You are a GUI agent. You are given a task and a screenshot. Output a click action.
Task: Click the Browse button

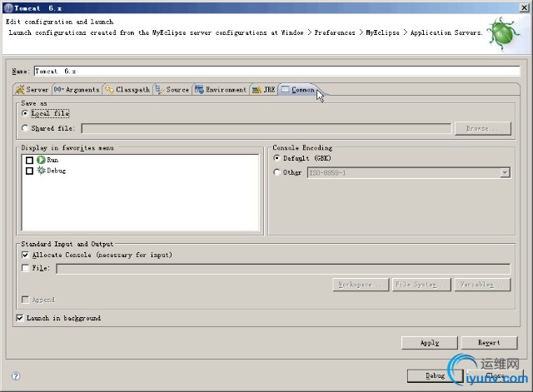click(x=483, y=128)
